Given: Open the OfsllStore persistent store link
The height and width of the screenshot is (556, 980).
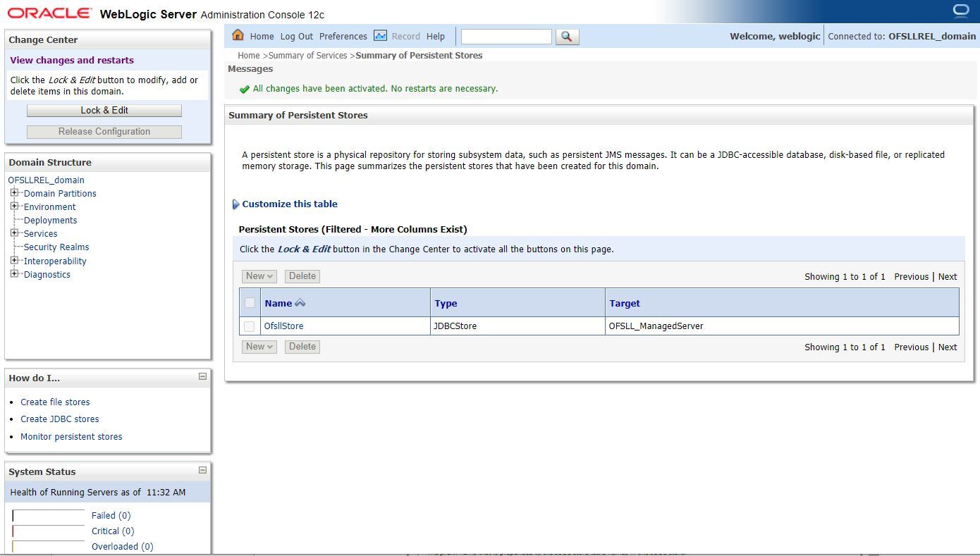Looking at the screenshot, I should click(283, 326).
